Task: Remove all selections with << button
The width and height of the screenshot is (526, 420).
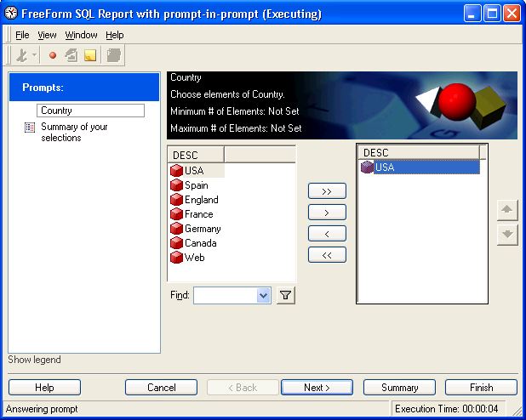Action: [x=327, y=255]
